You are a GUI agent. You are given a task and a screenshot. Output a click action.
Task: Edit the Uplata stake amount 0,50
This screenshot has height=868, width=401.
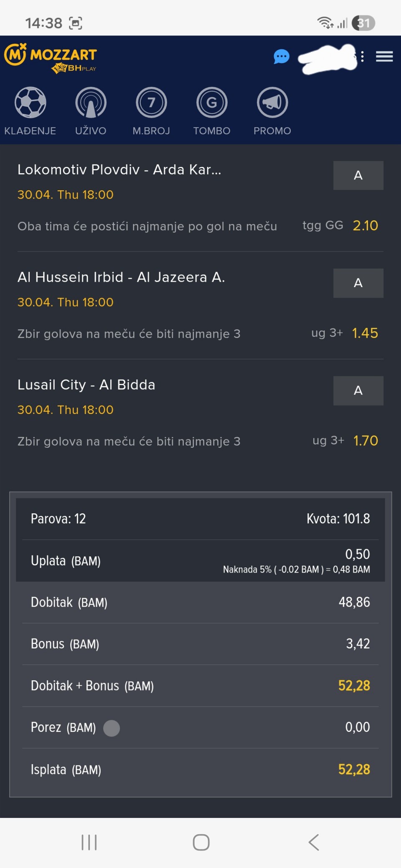[x=357, y=554]
